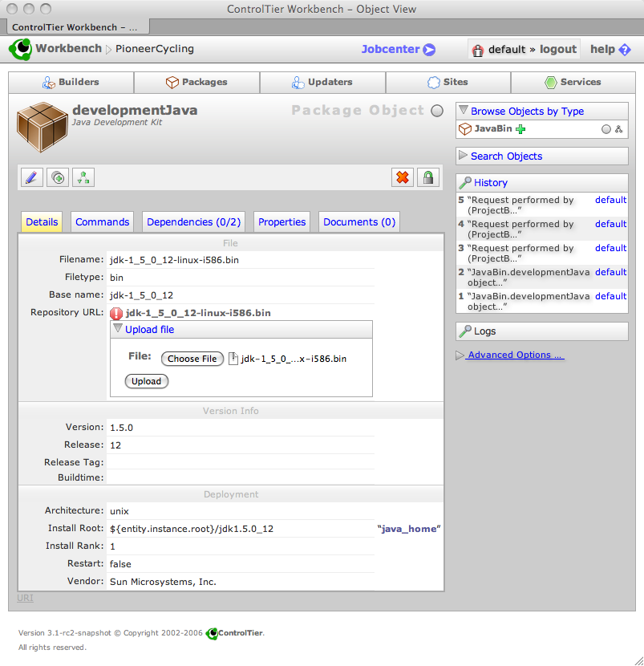Click the logout link
This screenshot has width=644, height=666.
[558, 49]
